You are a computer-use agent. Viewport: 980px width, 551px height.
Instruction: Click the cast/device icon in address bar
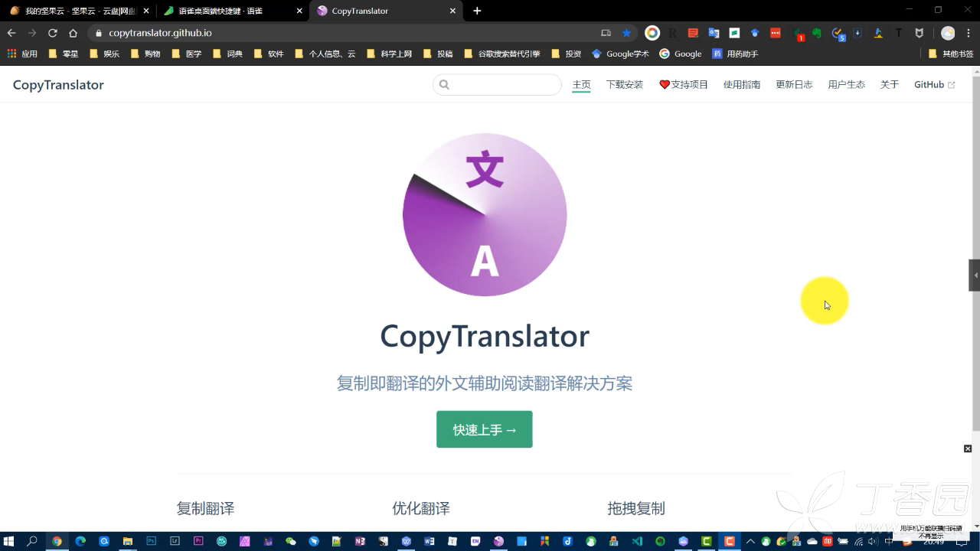606,33
